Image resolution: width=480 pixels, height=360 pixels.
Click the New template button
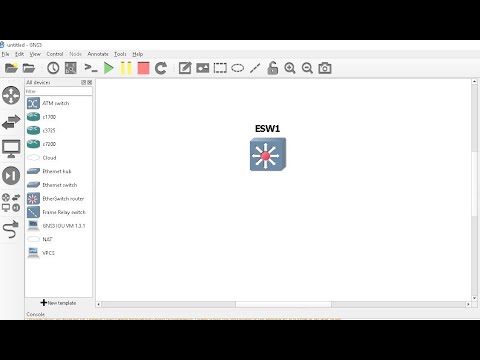click(58, 303)
